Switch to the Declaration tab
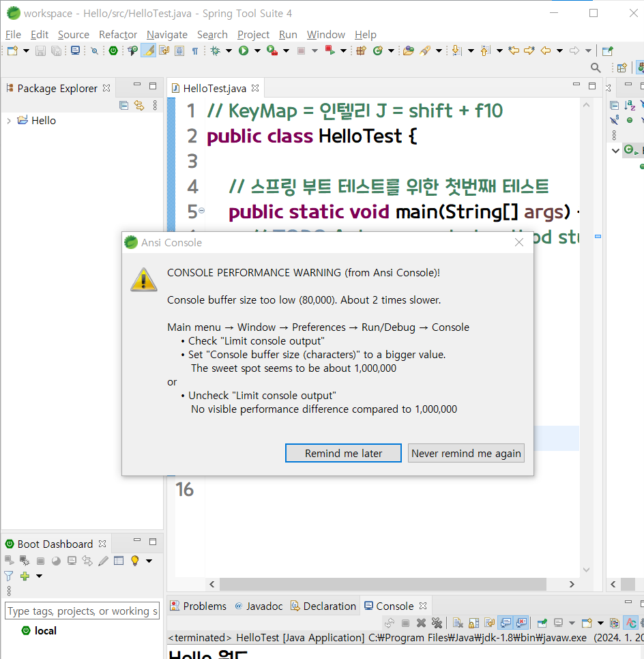This screenshot has height=659, width=644. click(x=323, y=606)
